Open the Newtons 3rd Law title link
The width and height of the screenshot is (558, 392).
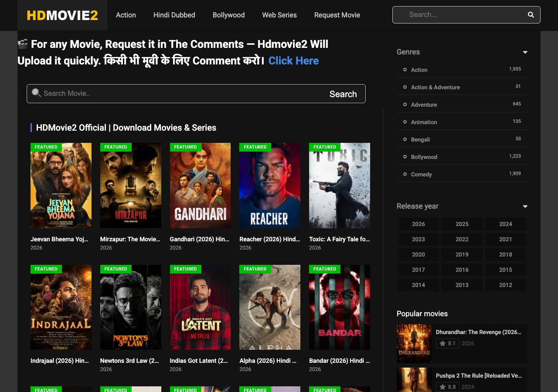[129, 361]
